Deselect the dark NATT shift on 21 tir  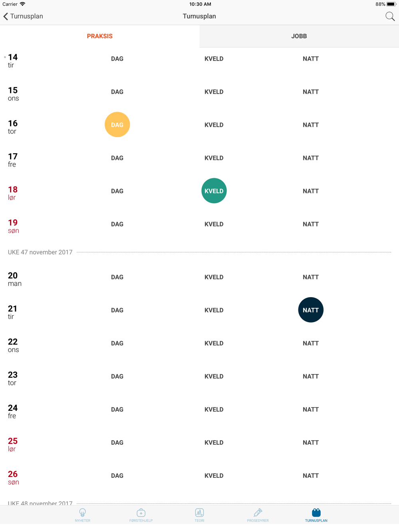[311, 310]
